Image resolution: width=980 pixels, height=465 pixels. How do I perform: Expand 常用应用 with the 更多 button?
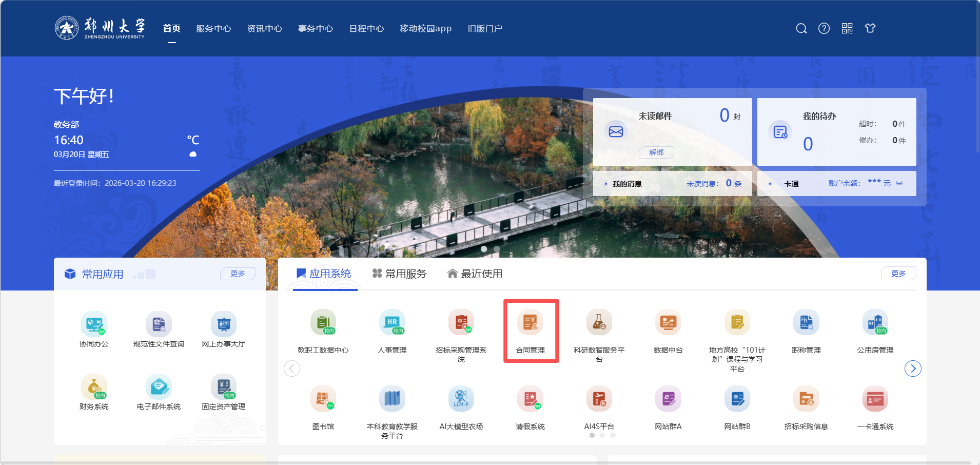point(238,274)
